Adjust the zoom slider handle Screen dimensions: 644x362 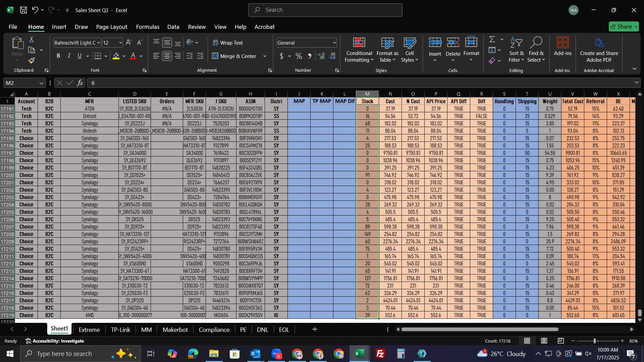pyautogui.click(x=594, y=341)
